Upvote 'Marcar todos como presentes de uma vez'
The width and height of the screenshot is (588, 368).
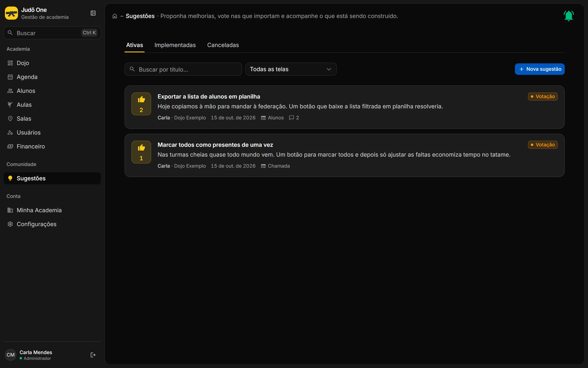click(141, 152)
